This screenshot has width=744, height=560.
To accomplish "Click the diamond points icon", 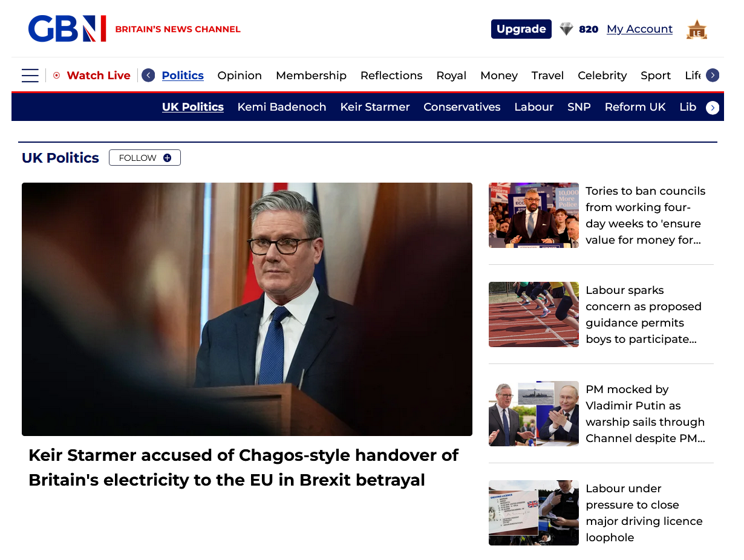I will click(x=566, y=29).
